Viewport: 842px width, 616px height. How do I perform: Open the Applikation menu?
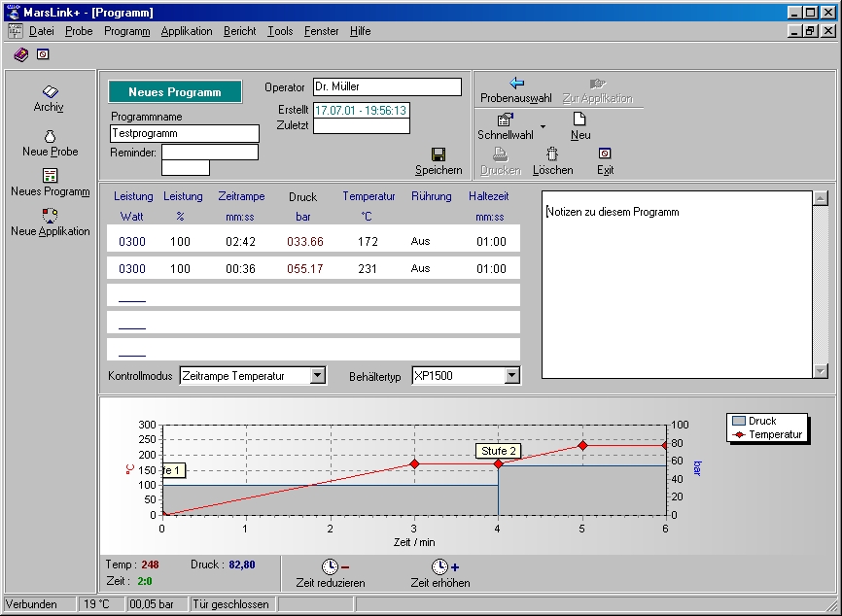coord(187,31)
